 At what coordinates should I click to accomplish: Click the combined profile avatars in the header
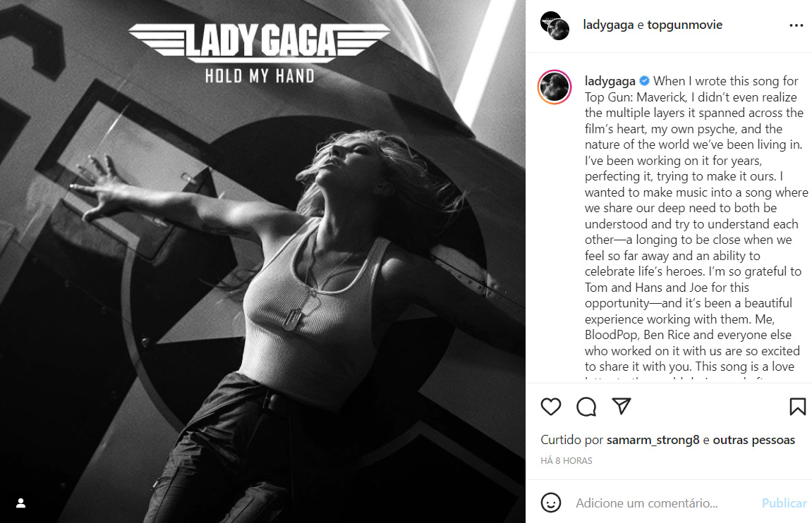click(x=555, y=26)
